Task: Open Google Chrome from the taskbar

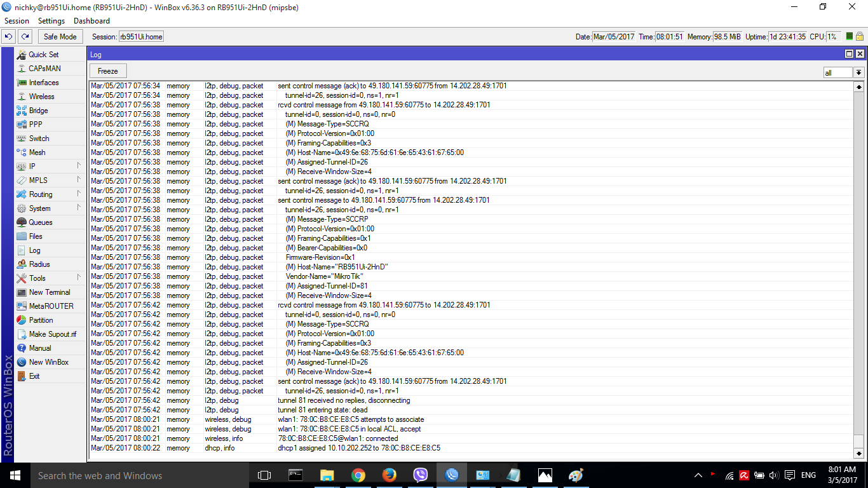Action: click(x=358, y=475)
